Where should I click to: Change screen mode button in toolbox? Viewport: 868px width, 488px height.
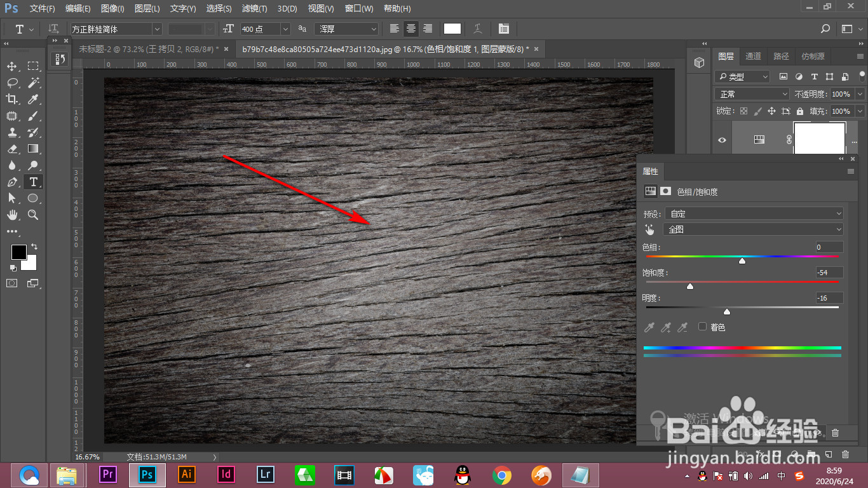pos(33,283)
